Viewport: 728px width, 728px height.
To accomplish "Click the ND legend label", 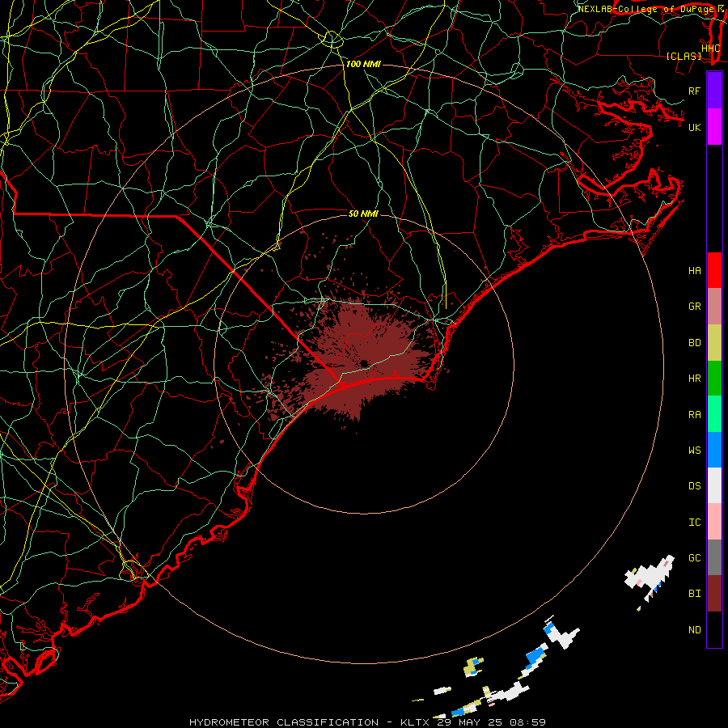I will click(694, 630).
